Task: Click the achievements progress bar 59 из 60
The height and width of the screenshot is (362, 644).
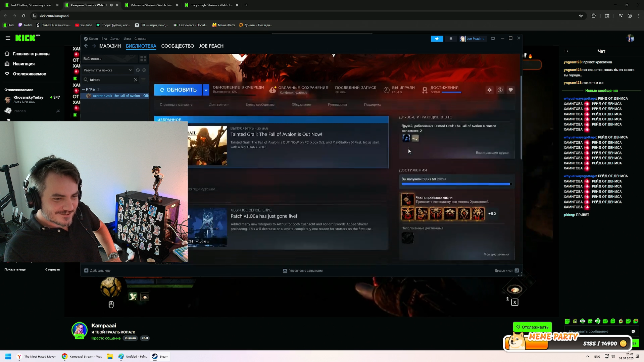Action: pyautogui.click(x=456, y=184)
